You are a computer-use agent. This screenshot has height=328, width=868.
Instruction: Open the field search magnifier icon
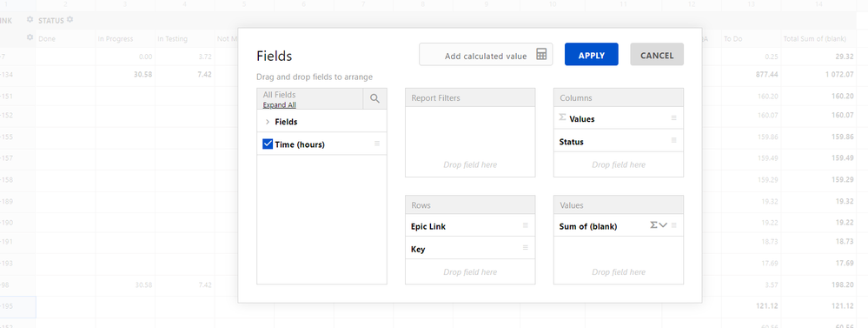click(374, 98)
